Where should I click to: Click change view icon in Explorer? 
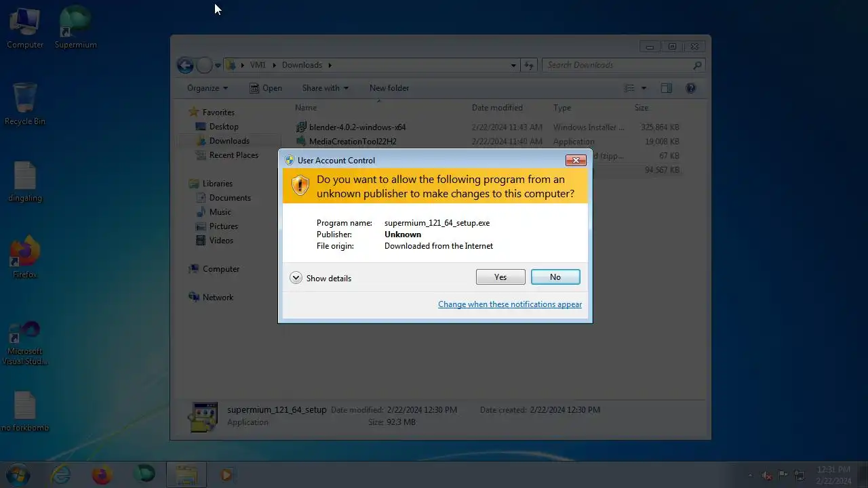coord(629,88)
